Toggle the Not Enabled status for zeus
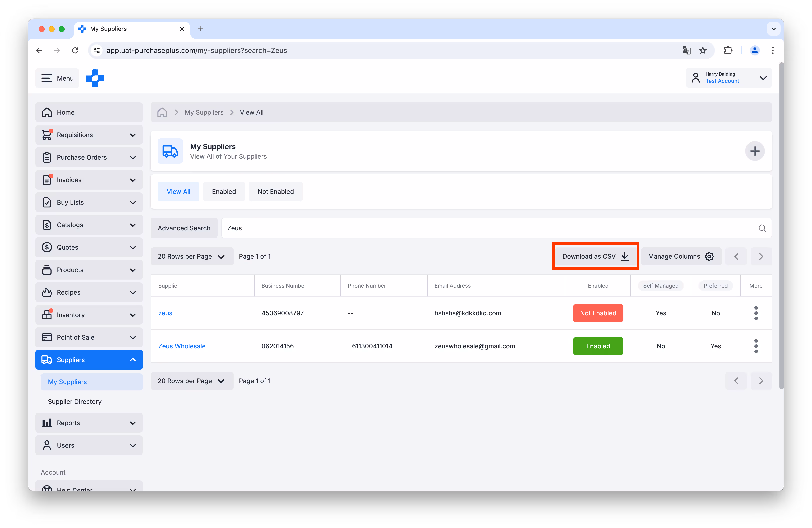This screenshot has height=528, width=812. (x=598, y=313)
